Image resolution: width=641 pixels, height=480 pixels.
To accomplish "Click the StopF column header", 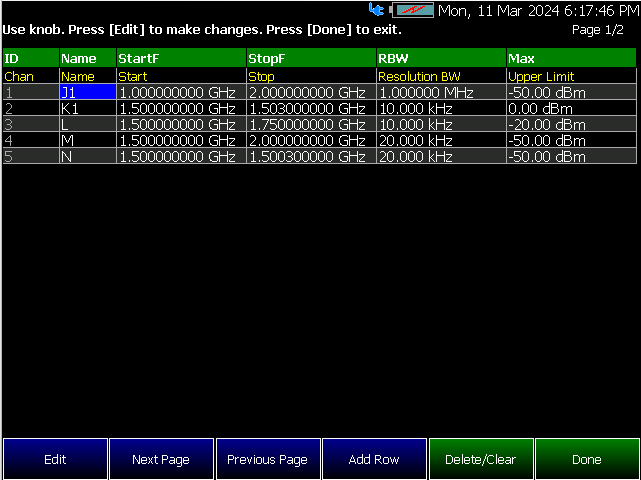I will tap(312, 58).
